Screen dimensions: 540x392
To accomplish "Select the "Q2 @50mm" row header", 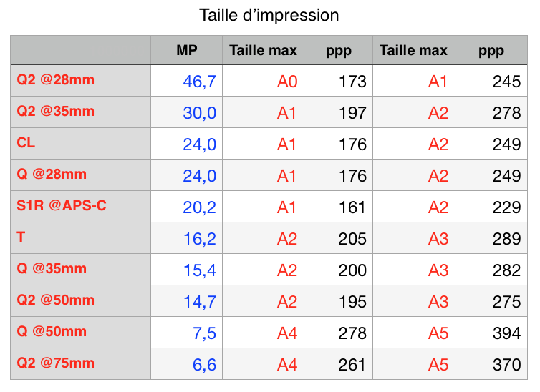I will pos(56,300).
